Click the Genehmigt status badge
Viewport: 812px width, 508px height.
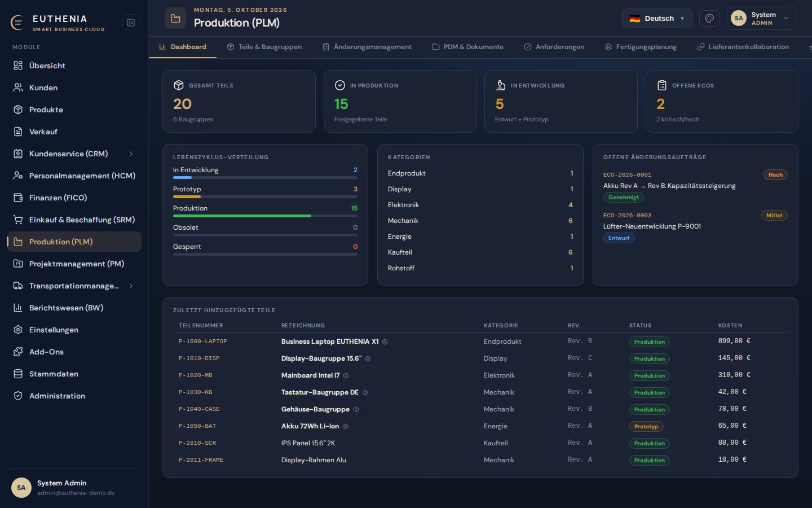(x=624, y=198)
